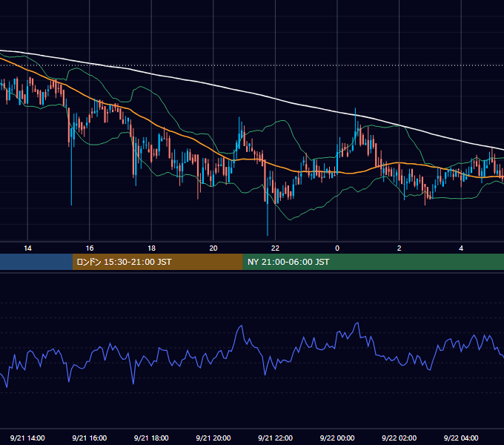Viewport: 504px width, 445px height.
Task: Click the NY 21:00-06:00 JST session bar
Action: pyautogui.click(x=373, y=262)
